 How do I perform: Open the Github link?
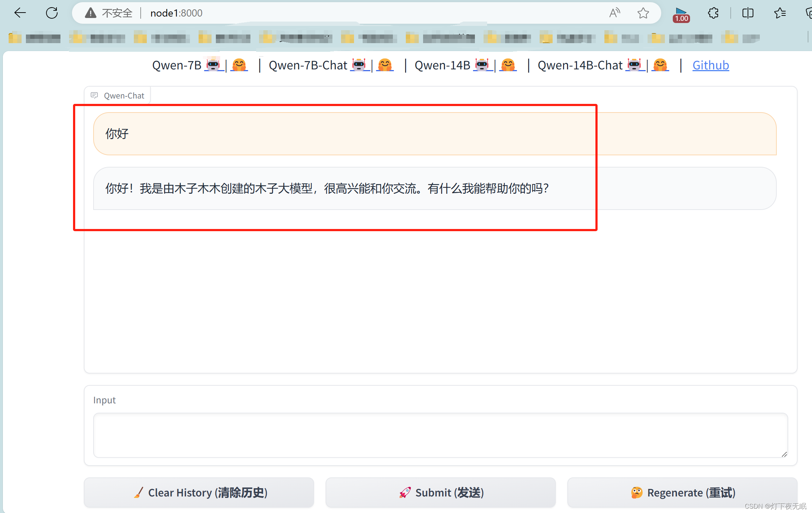(711, 65)
